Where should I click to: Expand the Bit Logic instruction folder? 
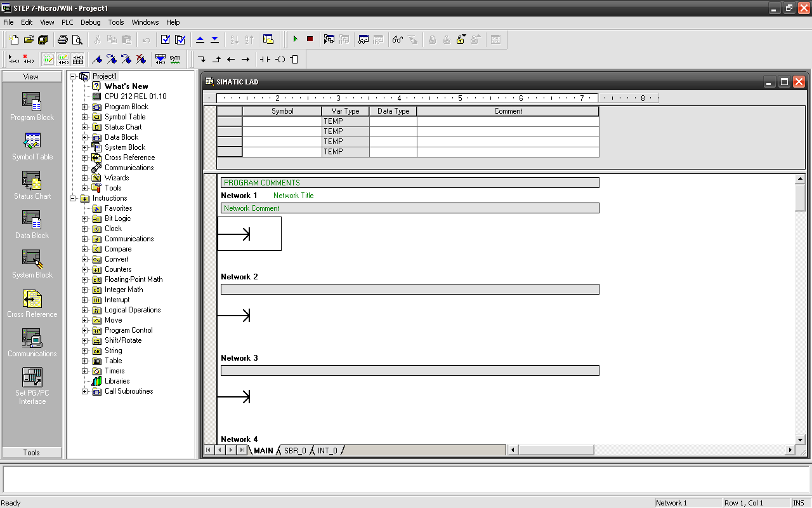[84, 218]
